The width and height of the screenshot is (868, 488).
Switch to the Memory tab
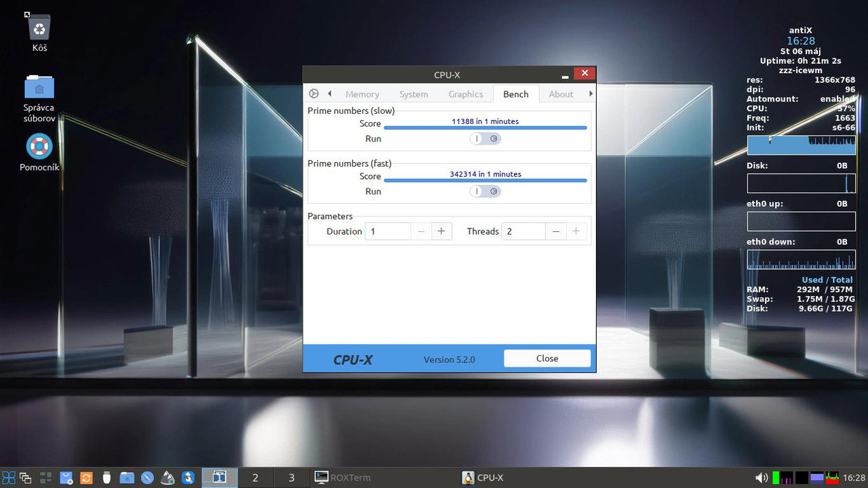(x=362, y=94)
